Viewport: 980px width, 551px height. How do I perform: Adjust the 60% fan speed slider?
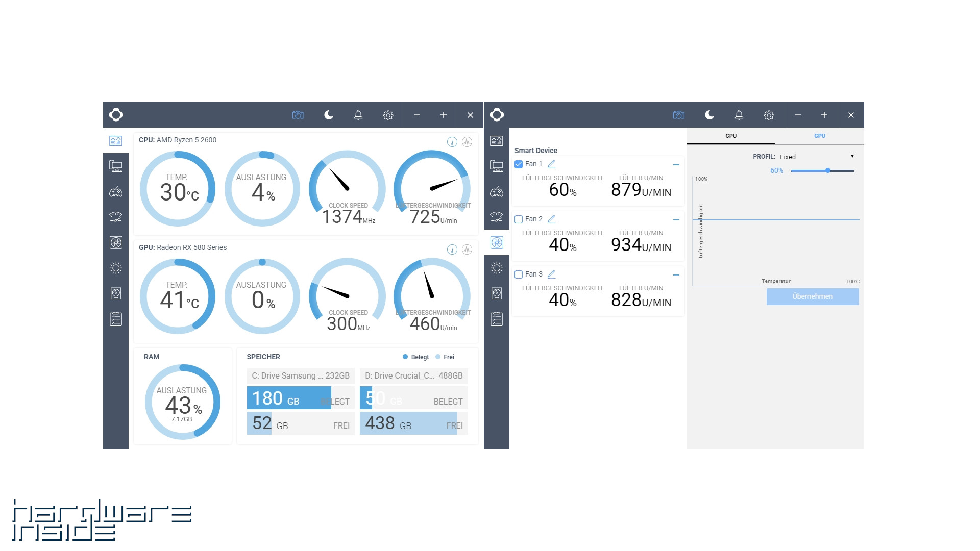coord(828,171)
